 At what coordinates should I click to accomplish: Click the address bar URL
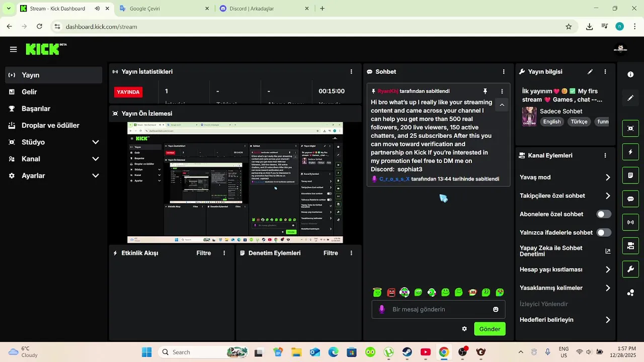(102, 27)
